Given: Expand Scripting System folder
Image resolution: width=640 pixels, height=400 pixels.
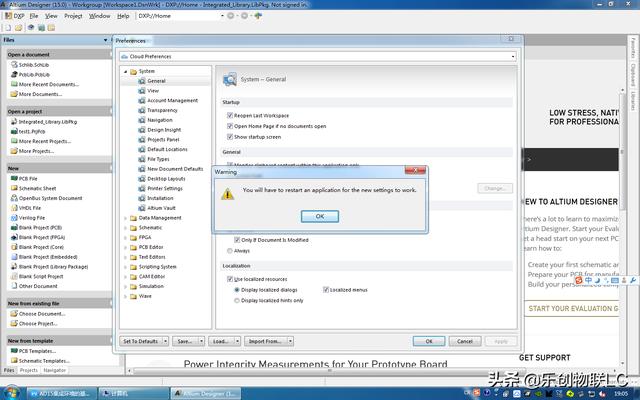Looking at the screenshot, I should coord(126,267).
